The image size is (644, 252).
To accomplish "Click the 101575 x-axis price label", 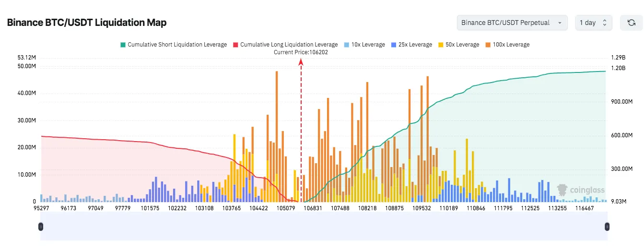I will point(151,208).
